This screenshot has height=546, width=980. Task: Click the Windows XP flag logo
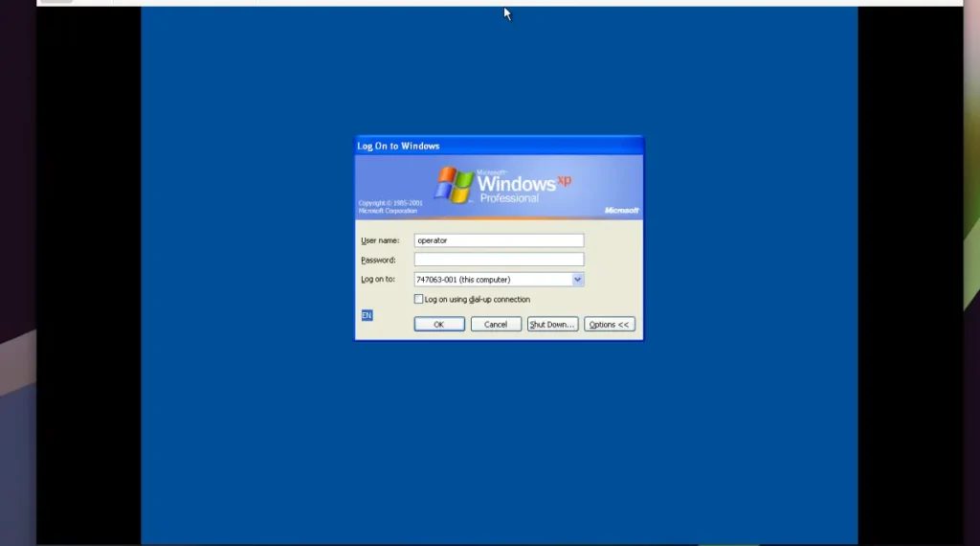[x=454, y=185]
